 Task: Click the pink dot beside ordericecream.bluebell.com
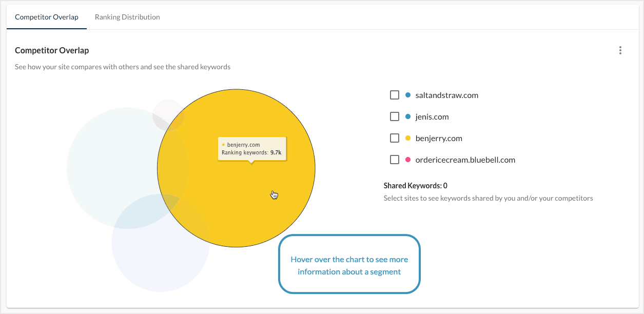408,160
